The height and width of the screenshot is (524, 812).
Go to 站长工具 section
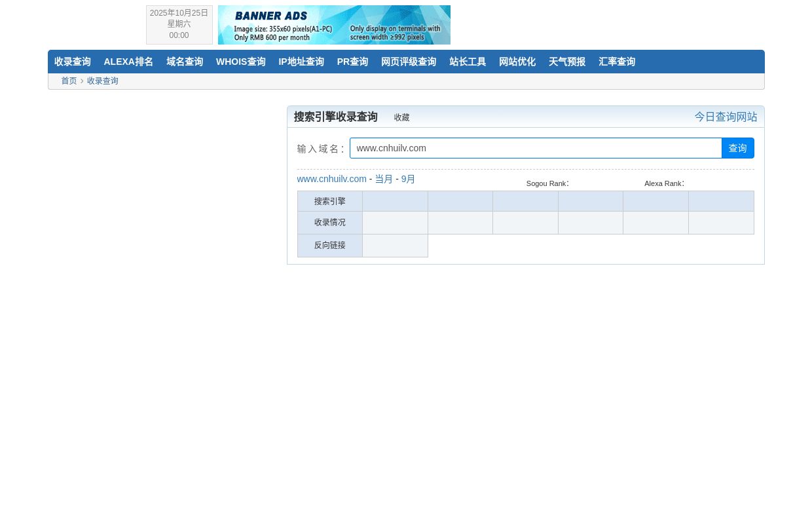pos(468,62)
